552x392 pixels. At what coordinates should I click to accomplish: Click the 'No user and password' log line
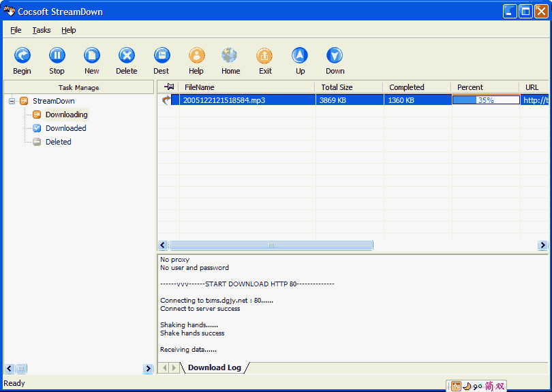coord(194,268)
